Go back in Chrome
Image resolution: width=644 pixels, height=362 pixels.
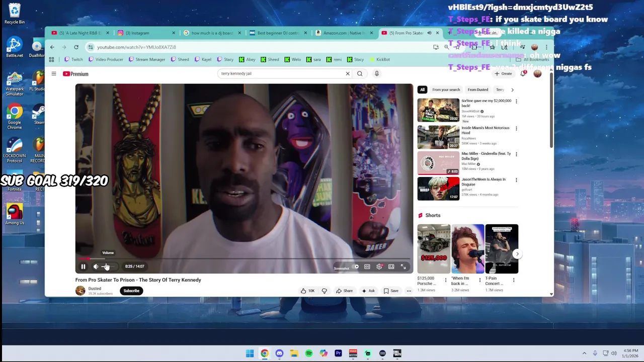coord(52,47)
